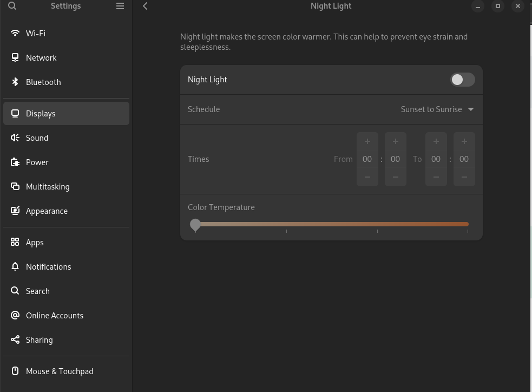This screenshot has height=392, width=532.
Task: Open Notifications settings panel
Action: click(x=66, y=267)
